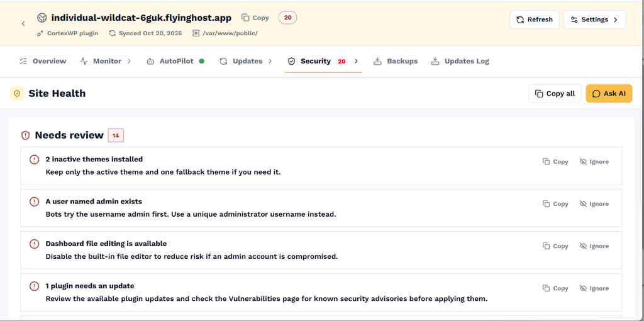Click the green AutoPilot status dot

coord(202,61)
